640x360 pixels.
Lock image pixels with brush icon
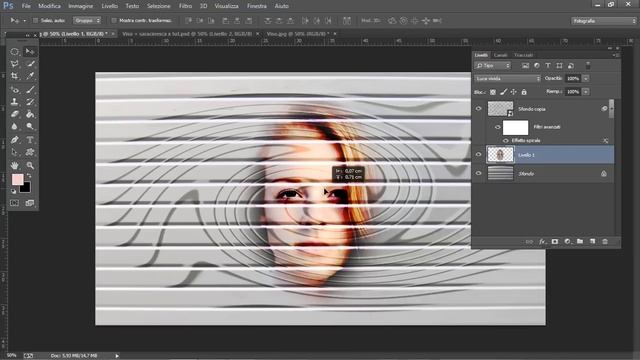pos(504,92)
